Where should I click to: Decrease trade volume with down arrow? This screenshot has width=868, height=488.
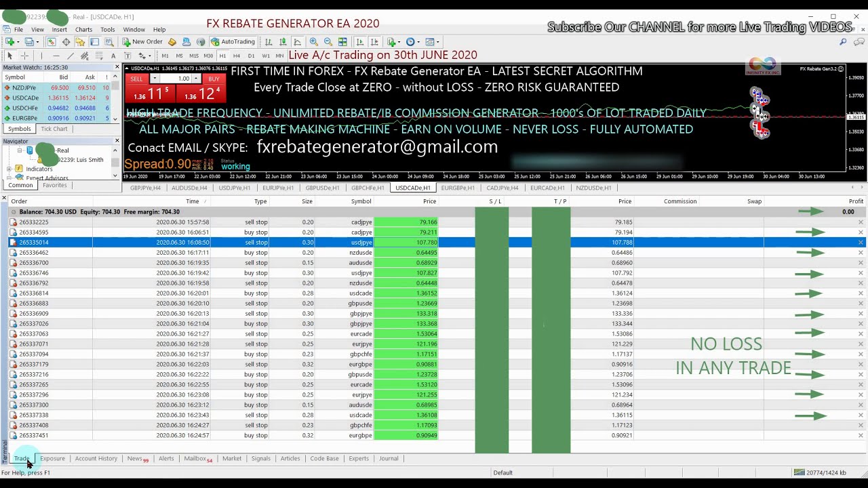tap(154, 79)
